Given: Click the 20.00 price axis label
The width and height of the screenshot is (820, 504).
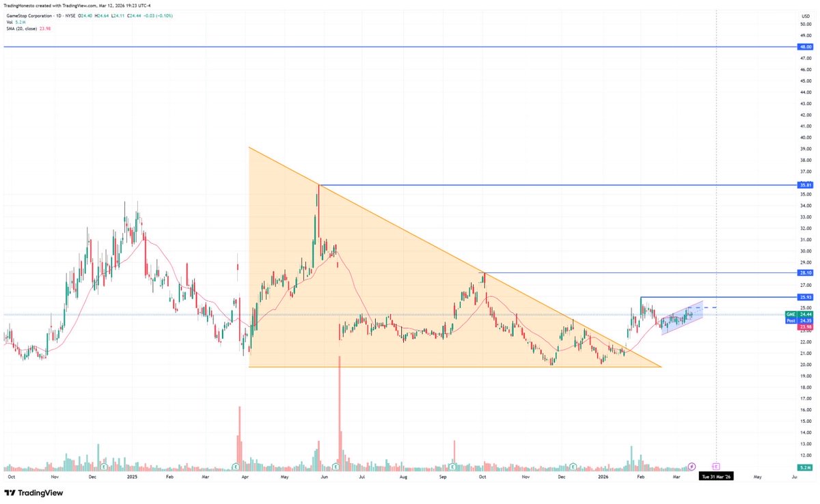Looking at the screenshot, I should [804, 365].
